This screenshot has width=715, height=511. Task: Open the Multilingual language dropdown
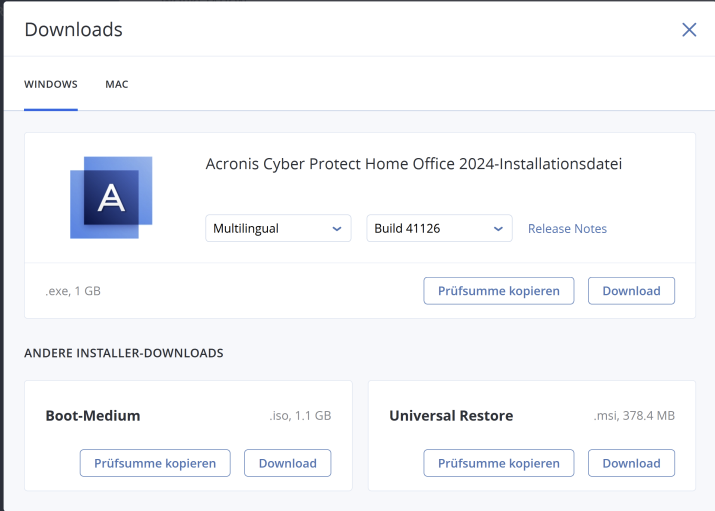click(x=278, y=228)
